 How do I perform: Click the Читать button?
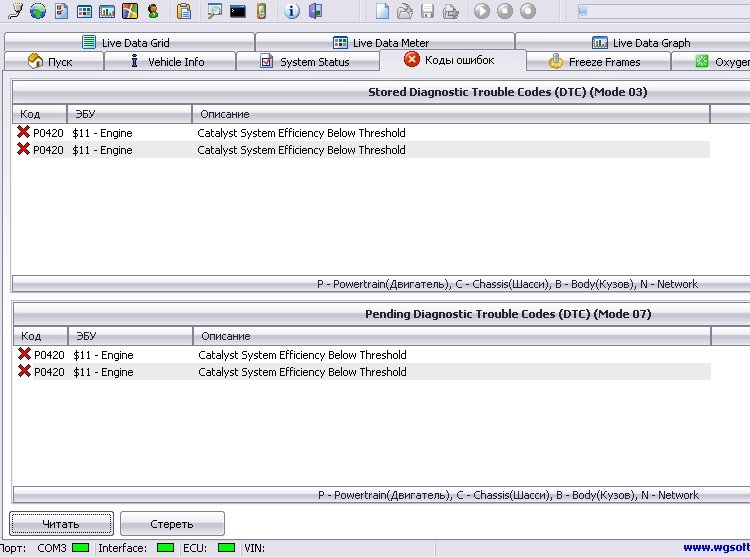(x=61, y=524)
